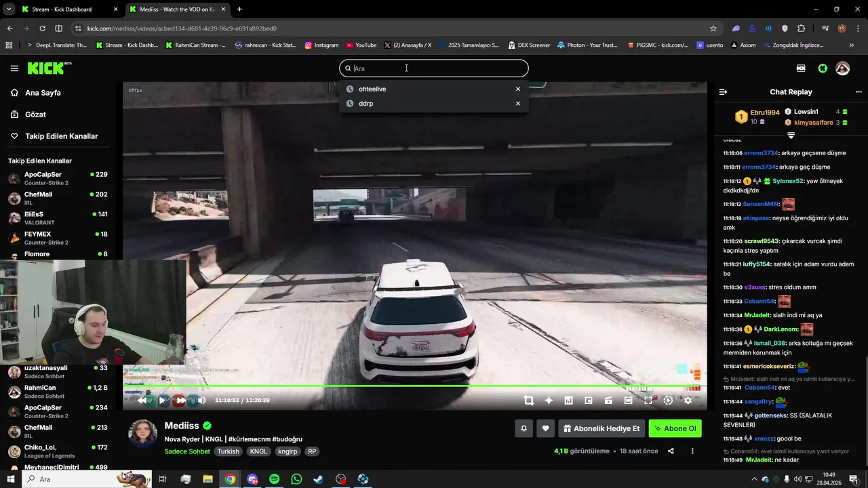Image resolution: width=868 pixels, height=488 pixels.
Task: Bookmark this page with star
Action: coord(713,28)
